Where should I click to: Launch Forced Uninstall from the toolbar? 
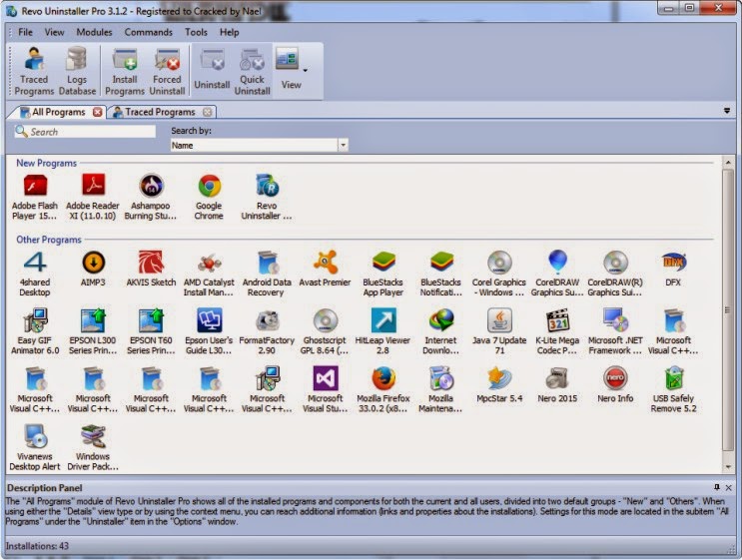click(167, 71)
